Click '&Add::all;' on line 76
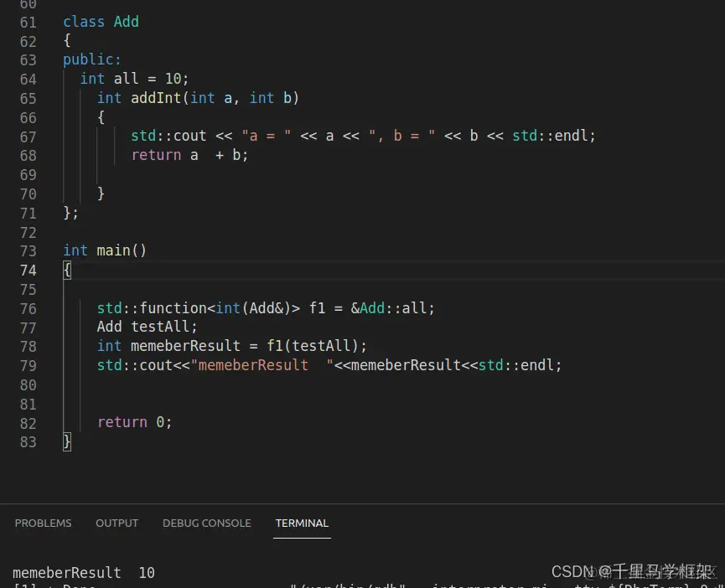725x588 pixels. click(392, 308)
